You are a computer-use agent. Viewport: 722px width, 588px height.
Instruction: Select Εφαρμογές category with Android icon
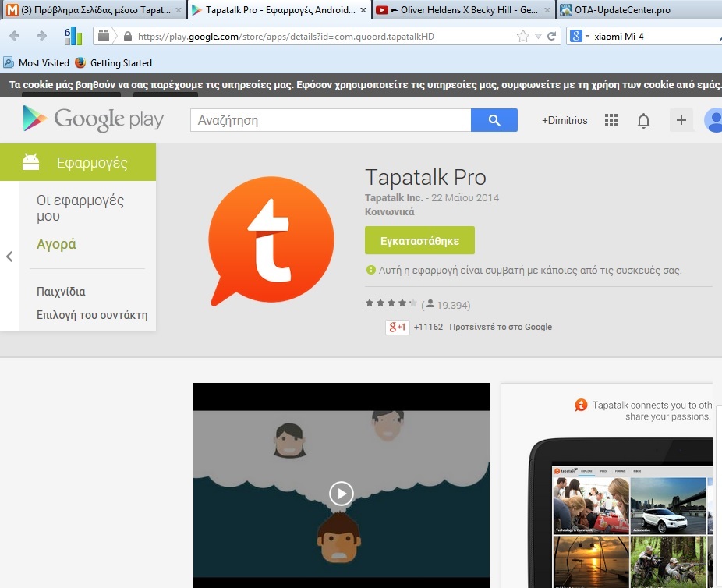pyautogui.click(x=78, y=162)
